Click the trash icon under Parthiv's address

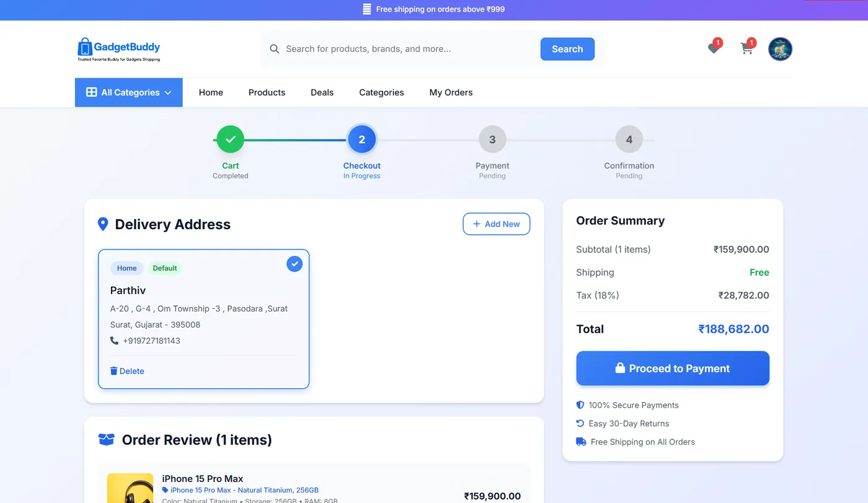(113, 371)
